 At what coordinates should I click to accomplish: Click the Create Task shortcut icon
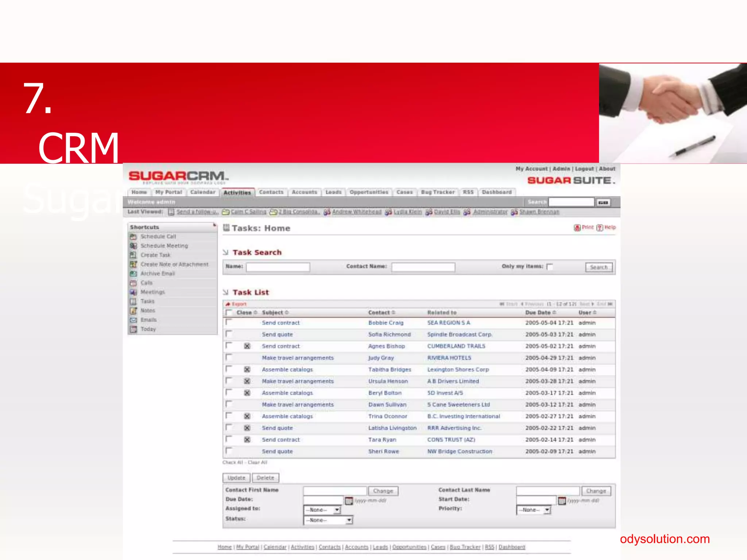pyautogui.click(x=133, y=255)
